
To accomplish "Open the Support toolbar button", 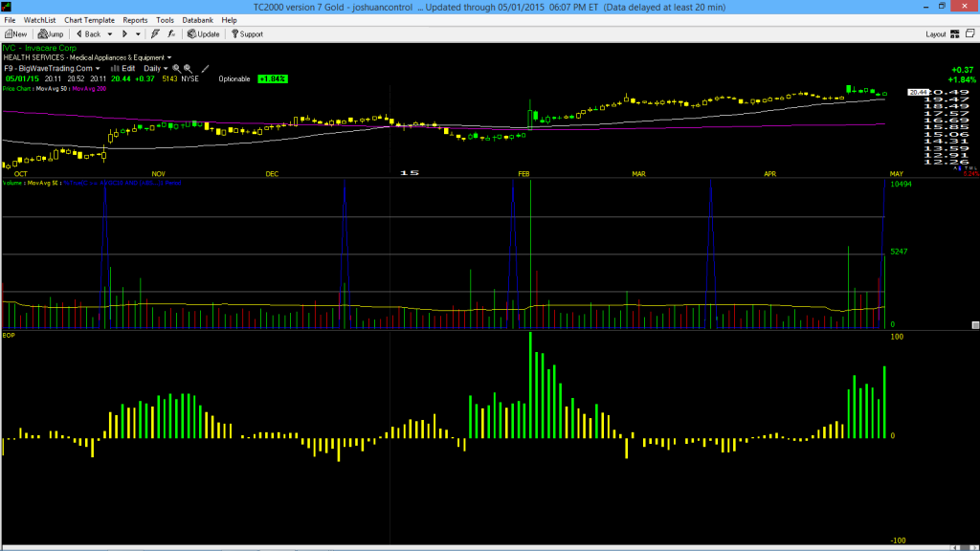I will (248, 34).
